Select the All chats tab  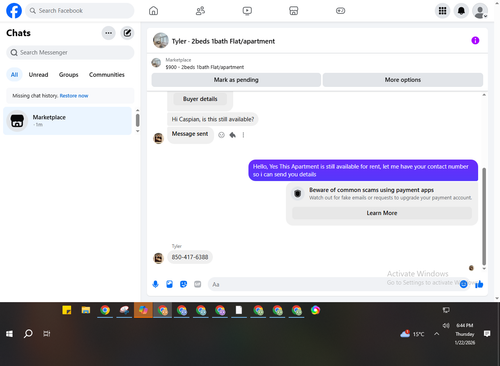14,75
